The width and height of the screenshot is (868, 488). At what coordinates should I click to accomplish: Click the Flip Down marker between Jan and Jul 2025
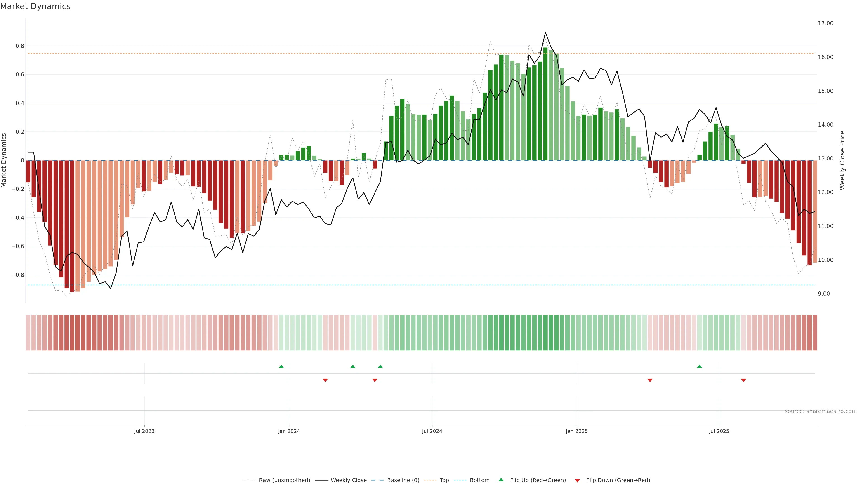tap(650, 380)
